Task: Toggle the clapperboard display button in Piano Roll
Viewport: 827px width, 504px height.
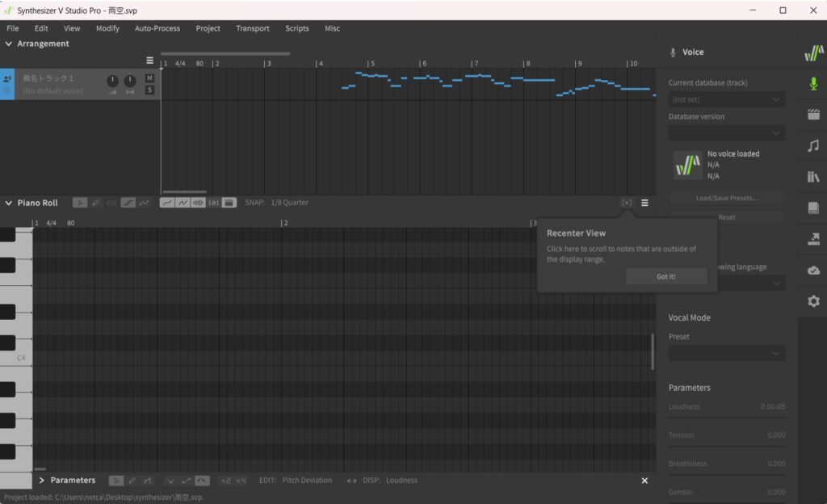Action: 229,203
